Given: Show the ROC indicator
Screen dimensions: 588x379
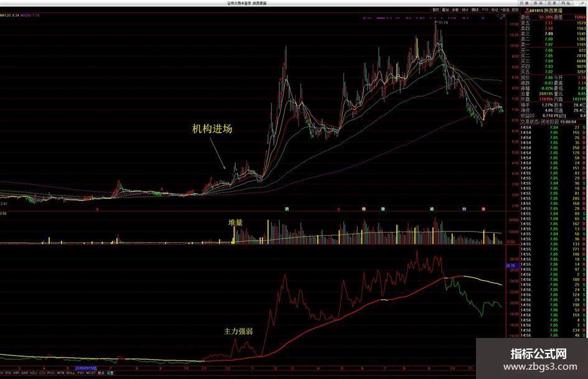Looking at the screenshot, I should (51, 373).
